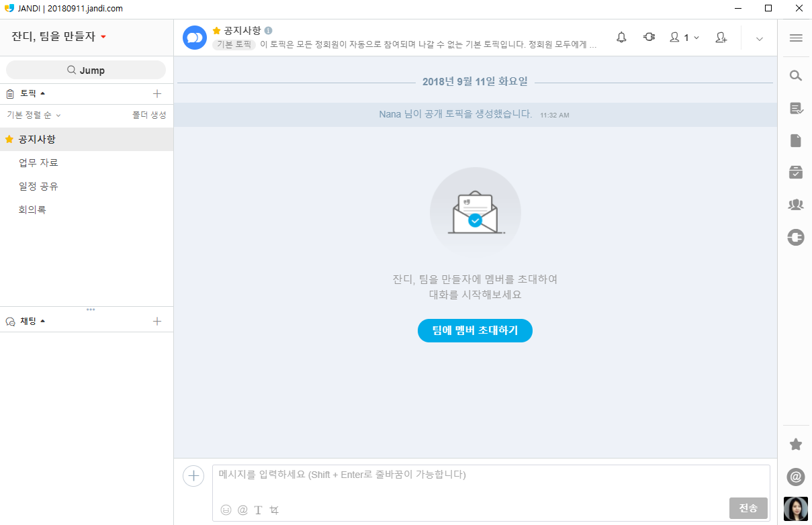812x525 pixels.
Task: Open the JANDI Connect plug icon in header
Action: pos(649,38)
